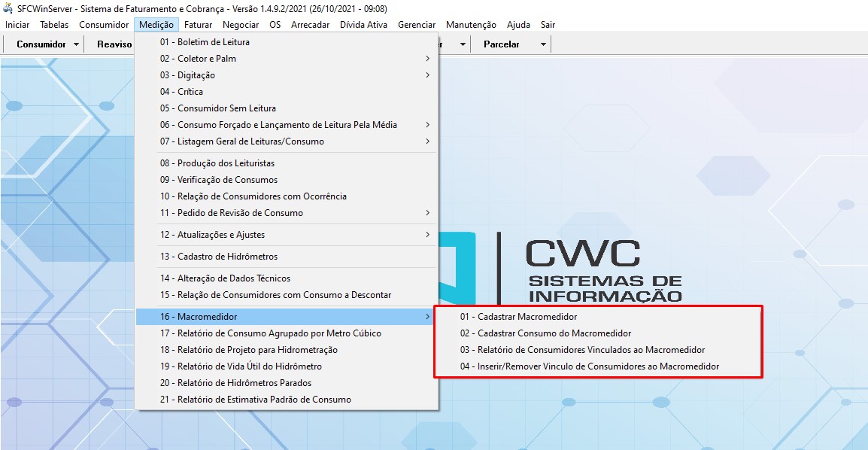Open the Faturar menu in menu bar
This screenshot has width=868, height=450.
click(198, 25)
